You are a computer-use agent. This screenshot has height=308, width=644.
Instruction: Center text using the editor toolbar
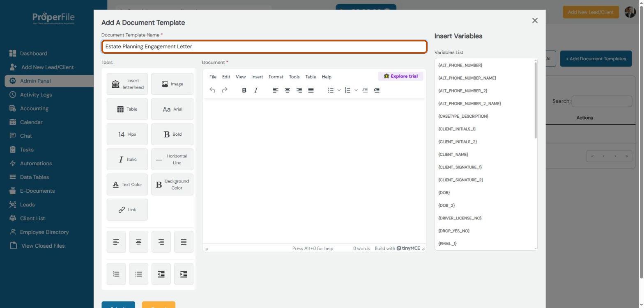click(x=287, y=90)
